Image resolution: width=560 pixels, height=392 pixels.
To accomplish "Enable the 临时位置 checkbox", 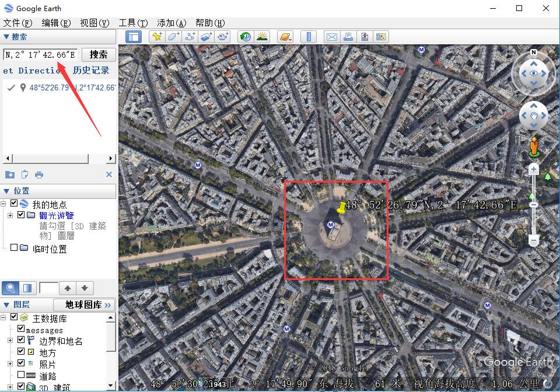I will pos(14,247).
